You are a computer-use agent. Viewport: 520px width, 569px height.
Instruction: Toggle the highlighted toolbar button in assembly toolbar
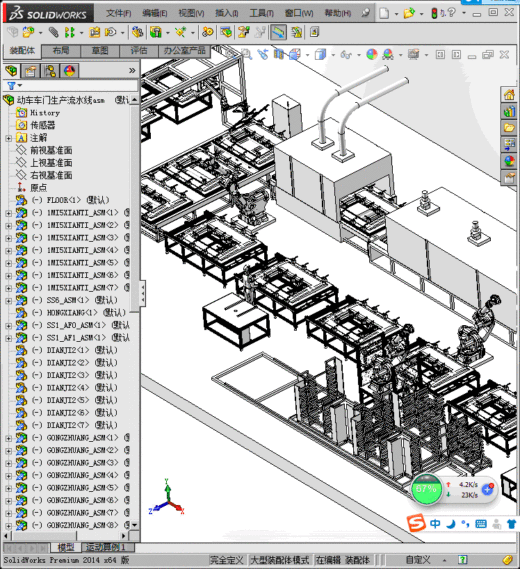[x=278, y=32]
